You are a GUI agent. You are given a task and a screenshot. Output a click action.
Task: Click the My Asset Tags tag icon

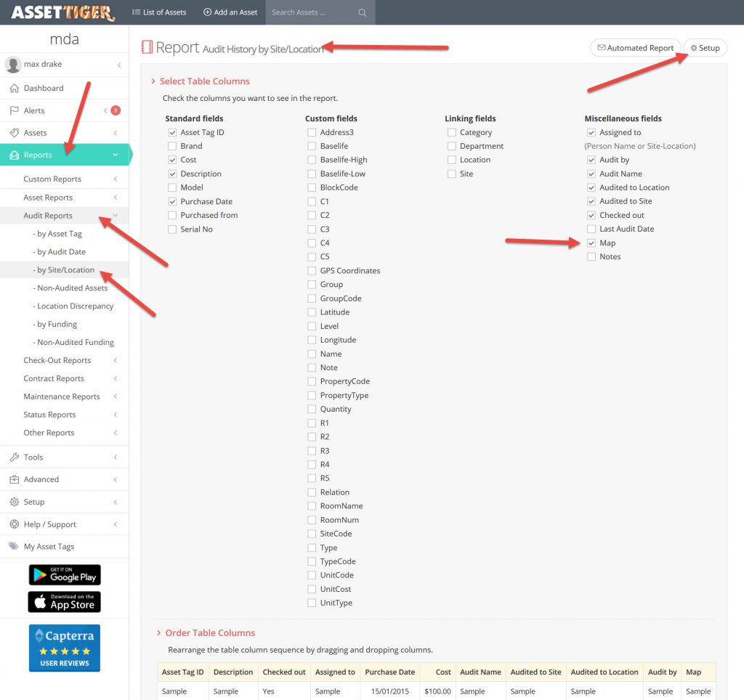(x=14, y=546)
